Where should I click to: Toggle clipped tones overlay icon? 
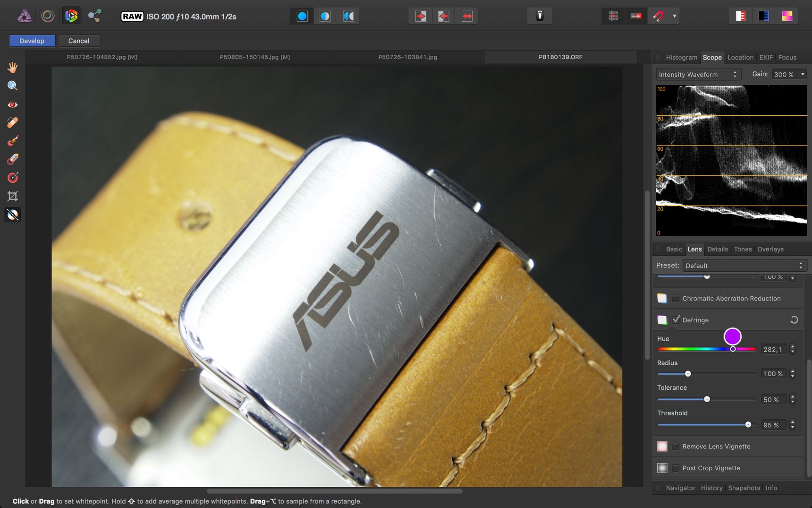pos(787,16)
